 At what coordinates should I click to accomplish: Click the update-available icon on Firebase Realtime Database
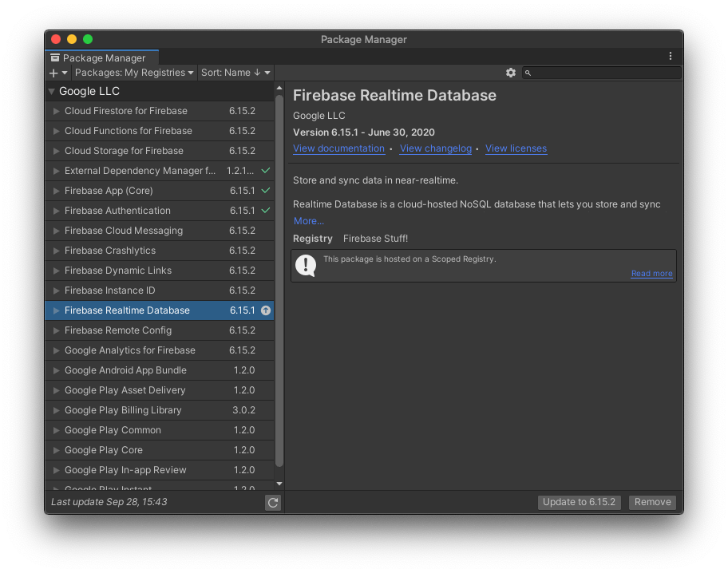coord(266,310)
